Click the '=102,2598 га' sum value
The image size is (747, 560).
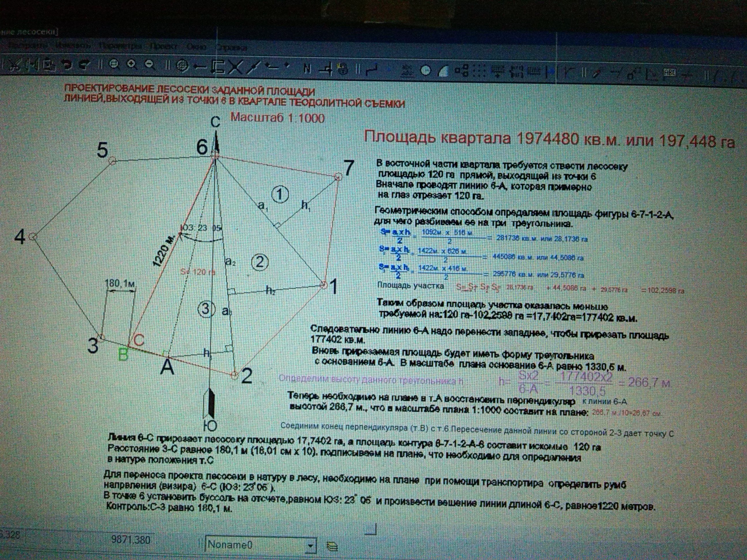click(x=663, y=290)
